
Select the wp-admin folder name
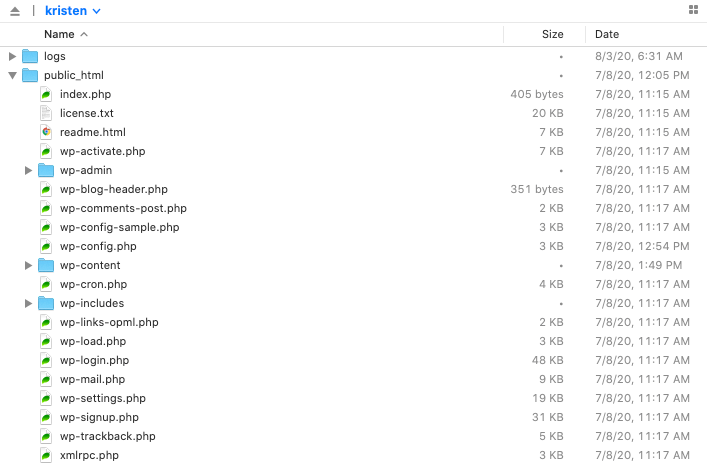pyautogui.click(x=86, y=170)
